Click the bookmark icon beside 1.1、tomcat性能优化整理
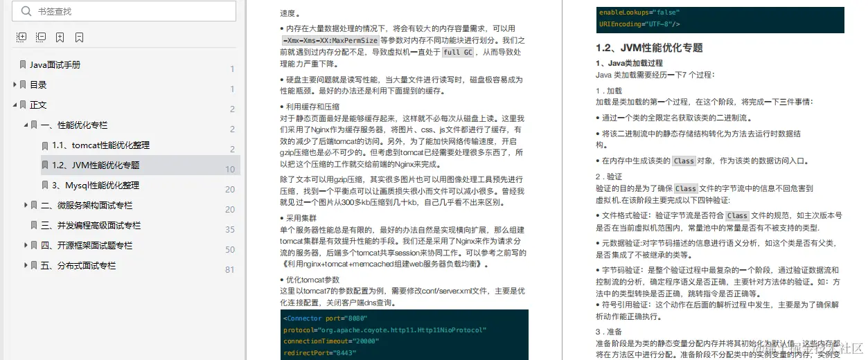The height and width of the screenshot is (360, 868). click(x=45, y=145)
